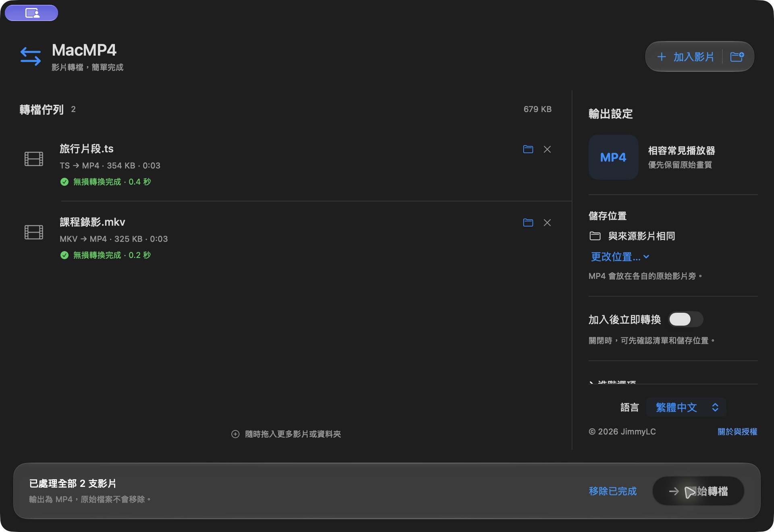Click the 無損轉換完成 · 0.4 秒 status
Image resolution: width=774 pixels, height=532 pixels.
(x=112, y=182)
